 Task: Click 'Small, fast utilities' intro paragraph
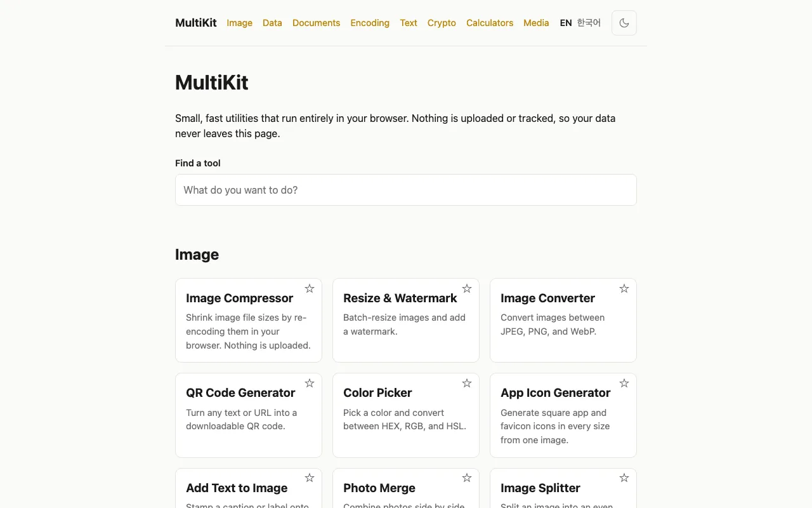coord(395,126)
